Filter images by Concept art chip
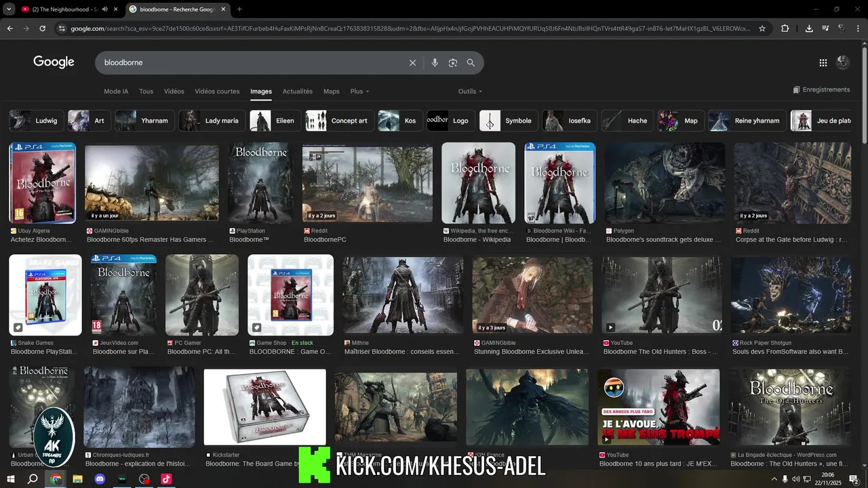This screenshot has height=488, width=868. 339,121
